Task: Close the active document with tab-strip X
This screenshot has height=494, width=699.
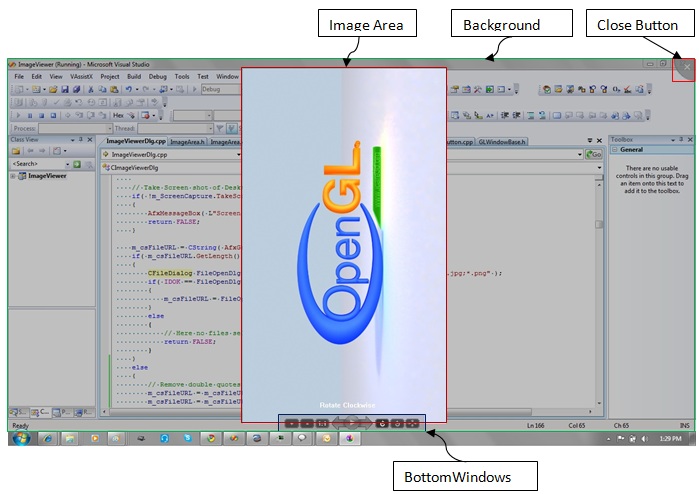Action: (x=600, y=140)
